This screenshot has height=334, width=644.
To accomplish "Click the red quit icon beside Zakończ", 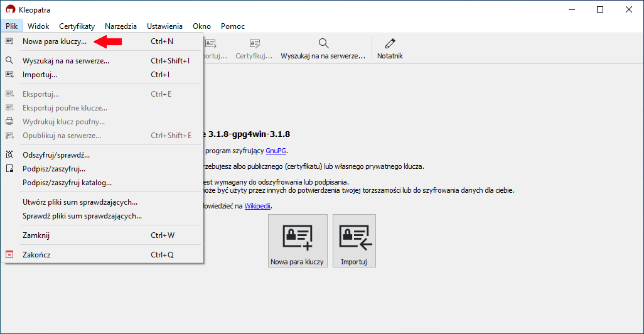I will click(9, 254).
